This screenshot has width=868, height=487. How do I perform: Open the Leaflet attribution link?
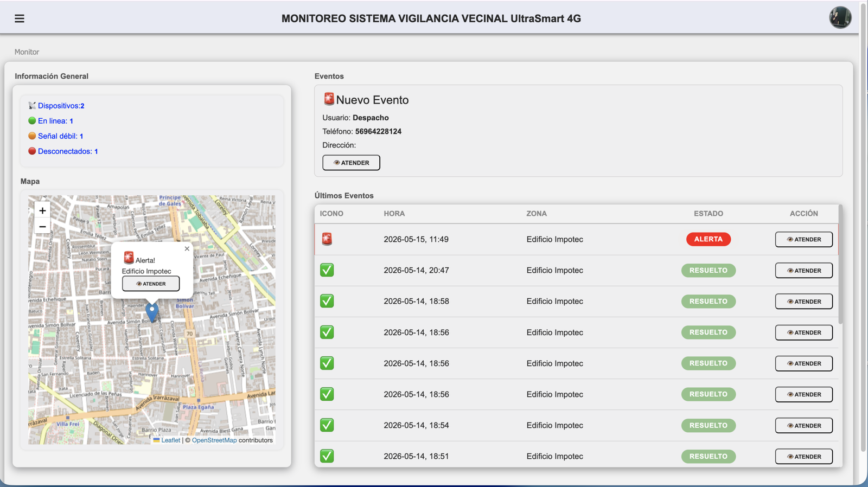(170, 440)
